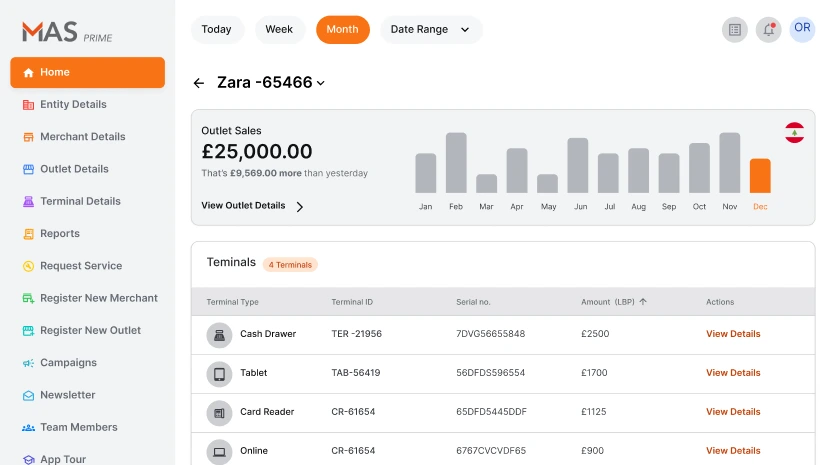The width and height of the screenshot is (831, 465).
Task: Click the orange Dec bar in chart
Action: tap(760, 176)
